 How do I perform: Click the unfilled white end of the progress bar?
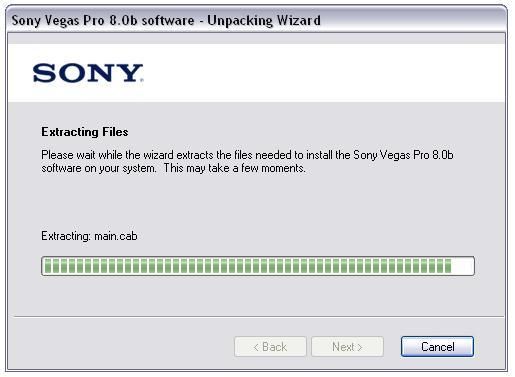coord(462,266)
